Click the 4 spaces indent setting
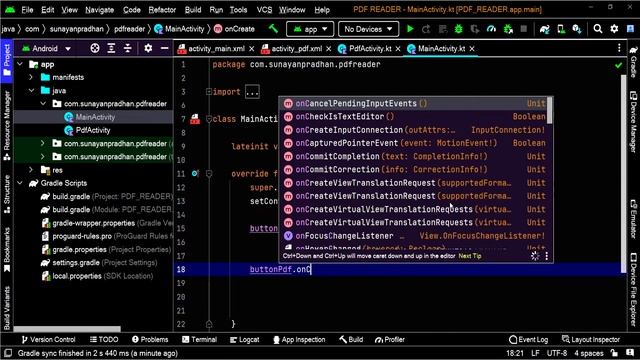 point(588,353)
